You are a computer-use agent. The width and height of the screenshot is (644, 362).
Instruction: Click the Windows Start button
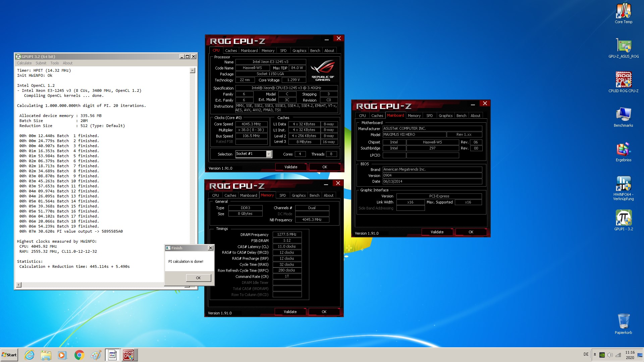[x=9, y=355]
